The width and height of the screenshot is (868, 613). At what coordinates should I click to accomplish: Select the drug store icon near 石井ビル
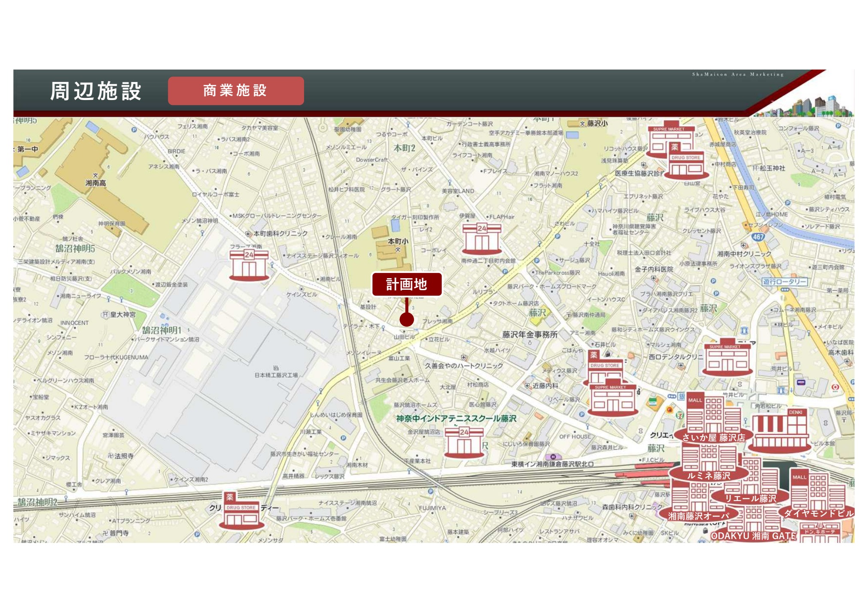(x=605, y=367)
